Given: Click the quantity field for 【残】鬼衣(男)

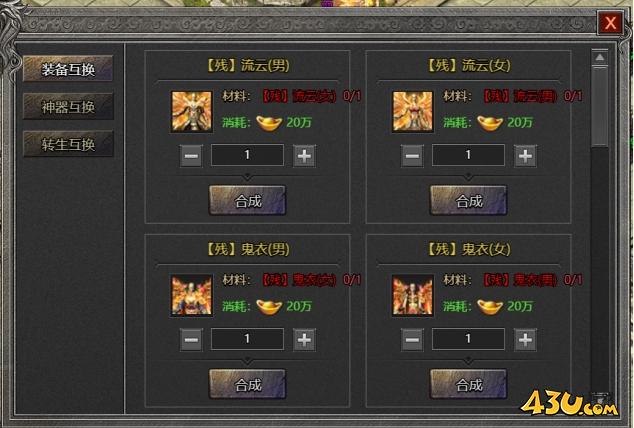Looking at the screenshot, I should pyautogui.click(x=247, y=339).
